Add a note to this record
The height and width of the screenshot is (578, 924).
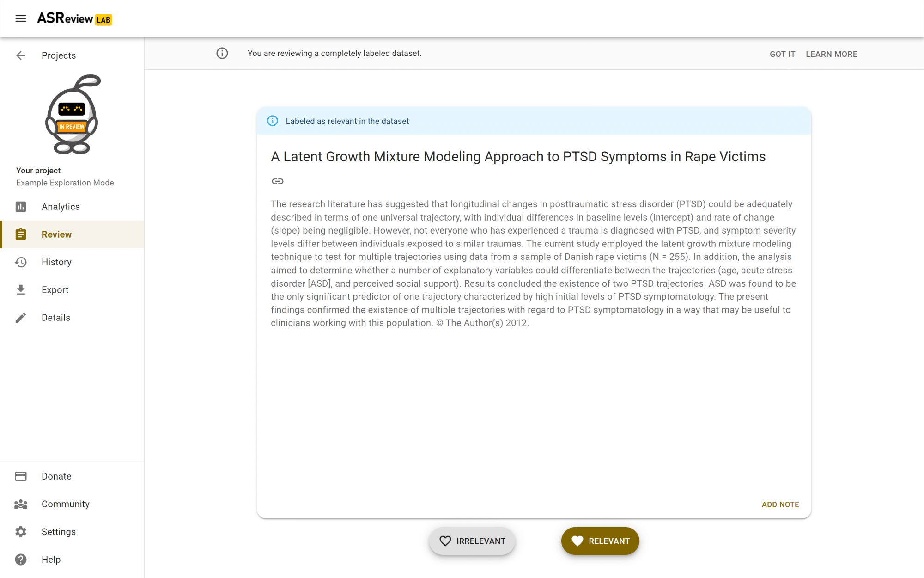pyautogui.click(x=780, y=504)
